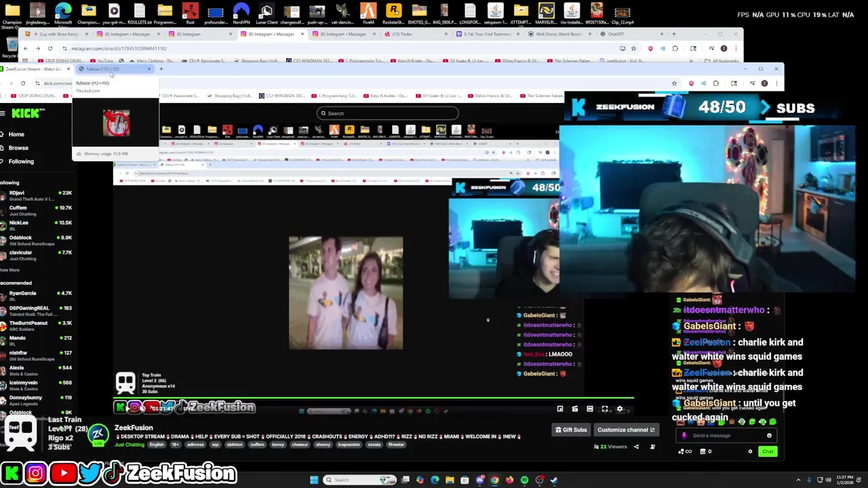Open the Cuffem channel in the sidebar
Image resolution: width=868 pixels, height=488 pixels.
[x=36, y=210]
